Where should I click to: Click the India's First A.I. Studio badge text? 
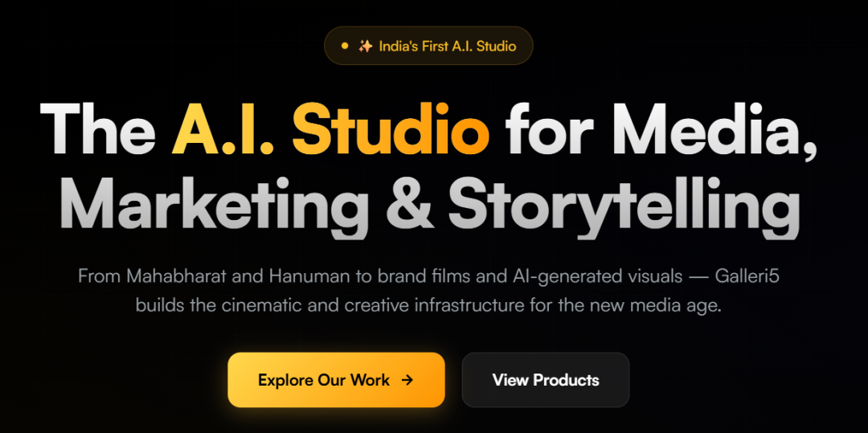[448, 46]
